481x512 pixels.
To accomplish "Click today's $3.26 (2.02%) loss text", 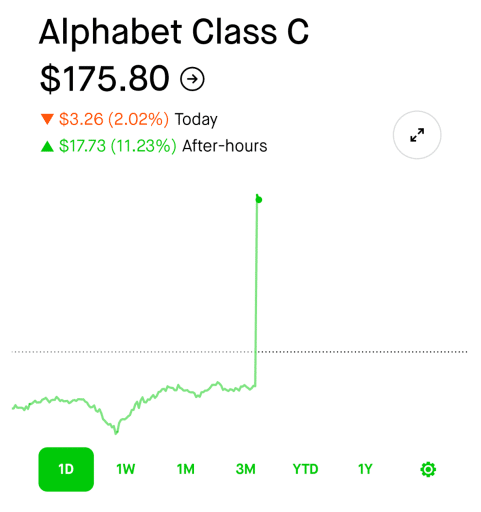I will 114,119.
